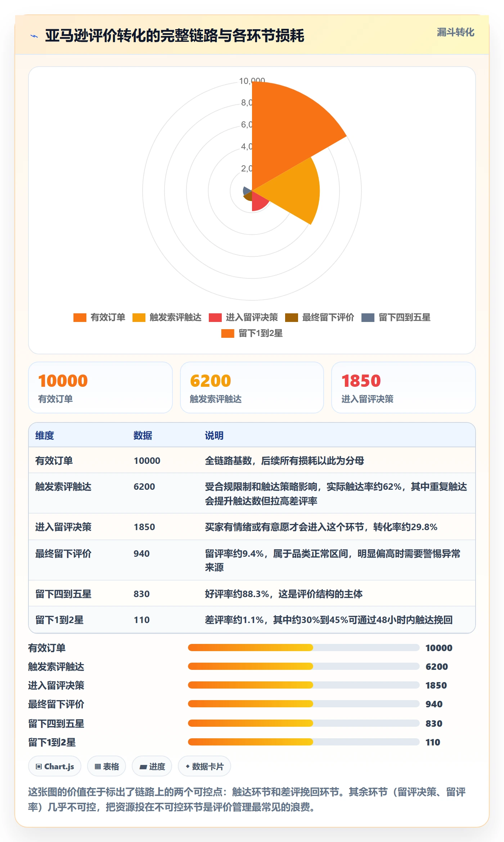504x842 pixels.
Task: Toggle the 进入留评决策 legend item
Action: [243, 317]
